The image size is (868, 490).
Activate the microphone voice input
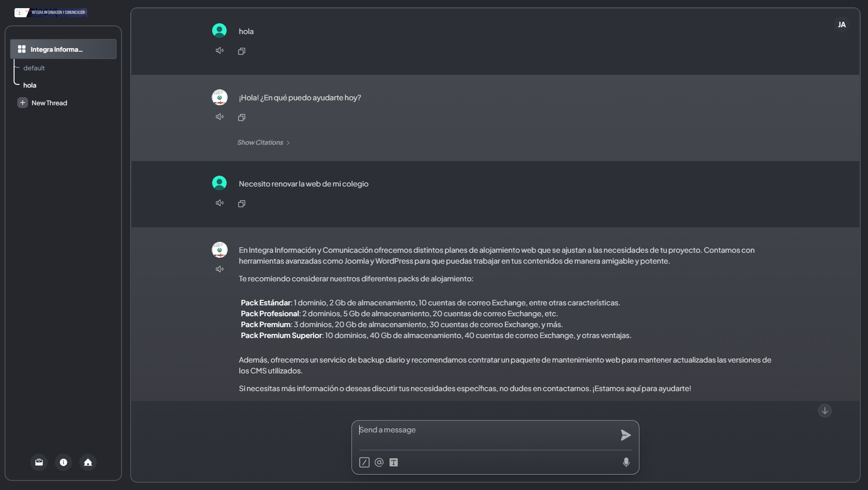(626, 462)
